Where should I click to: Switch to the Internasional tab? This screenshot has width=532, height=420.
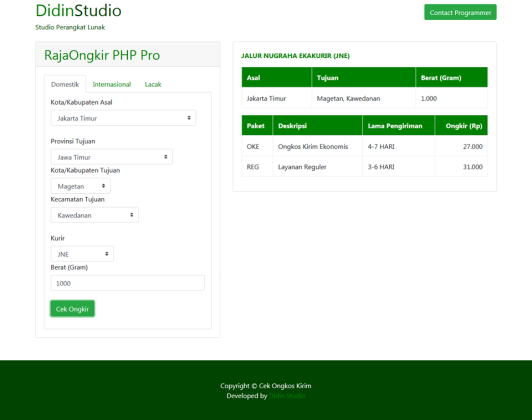point(112,84)
